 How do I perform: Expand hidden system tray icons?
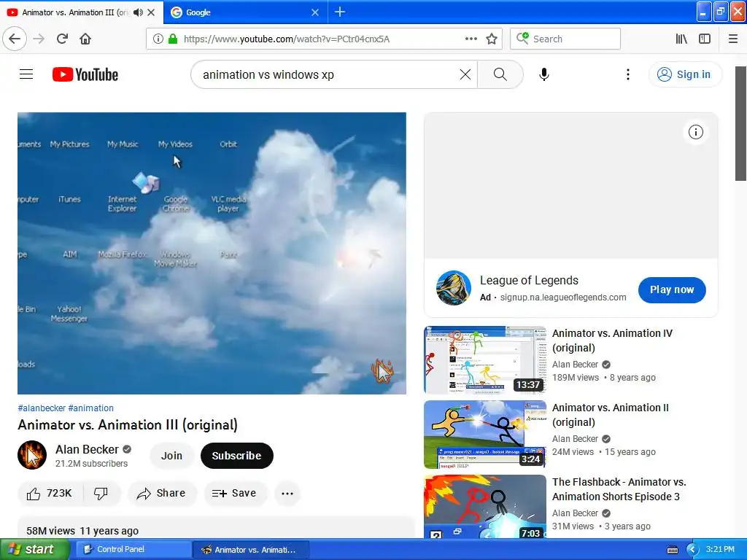pos(692,550)
